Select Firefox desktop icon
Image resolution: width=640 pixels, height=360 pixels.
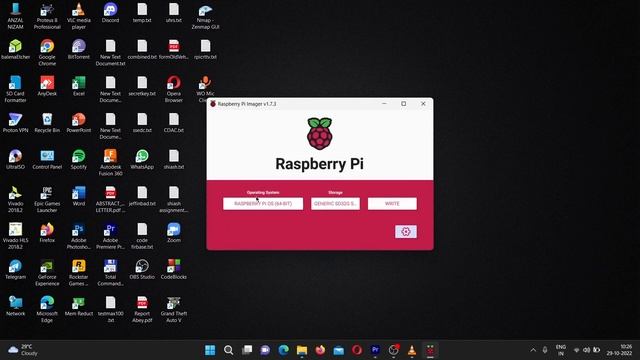tap(47, 233)
